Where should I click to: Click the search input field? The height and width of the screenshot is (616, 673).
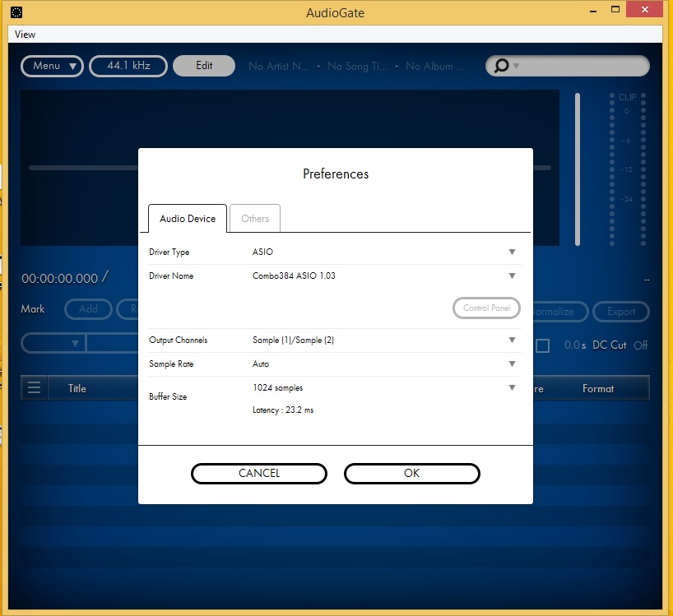coord(568,66)
